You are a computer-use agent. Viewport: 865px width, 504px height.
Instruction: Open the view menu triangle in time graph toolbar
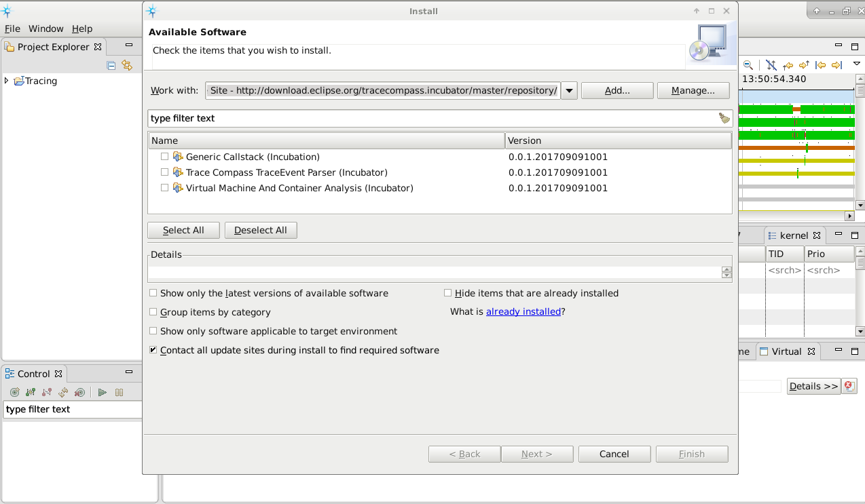[x=857, y=64]
